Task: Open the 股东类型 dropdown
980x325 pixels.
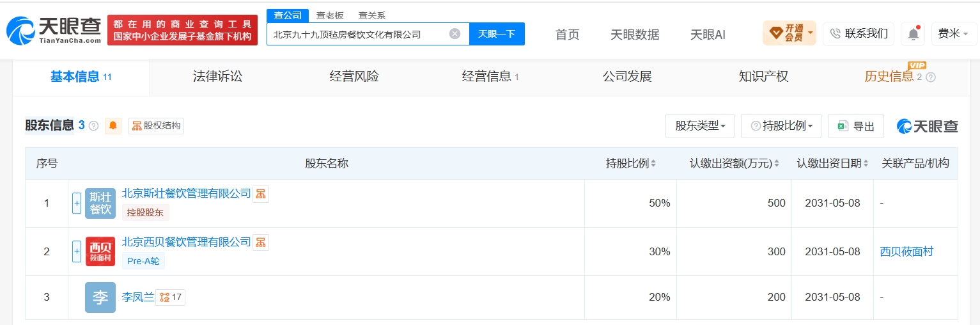Action: (700, 126)
